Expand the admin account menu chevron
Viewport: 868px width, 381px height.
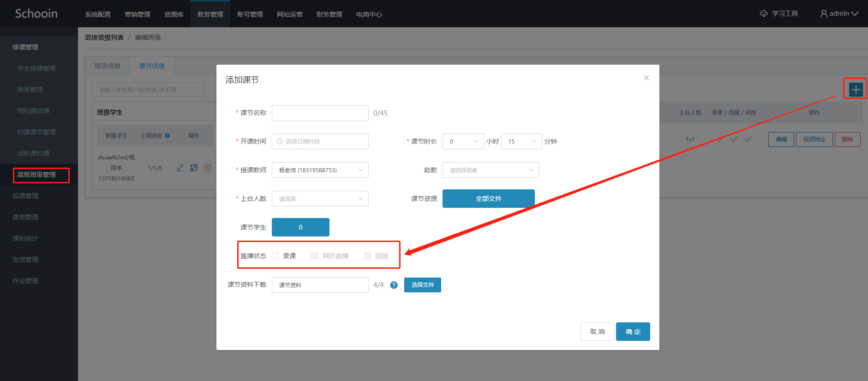[x=855, y=14]
